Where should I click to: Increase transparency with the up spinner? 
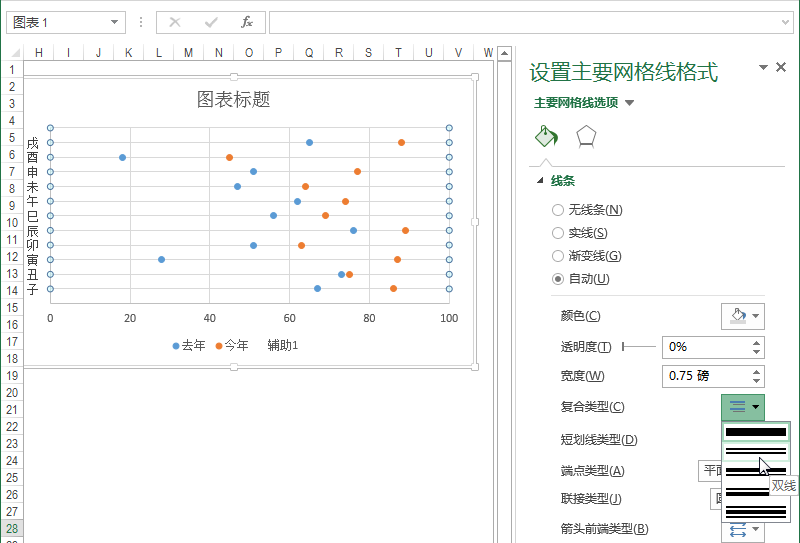click(x=757, y=342)
